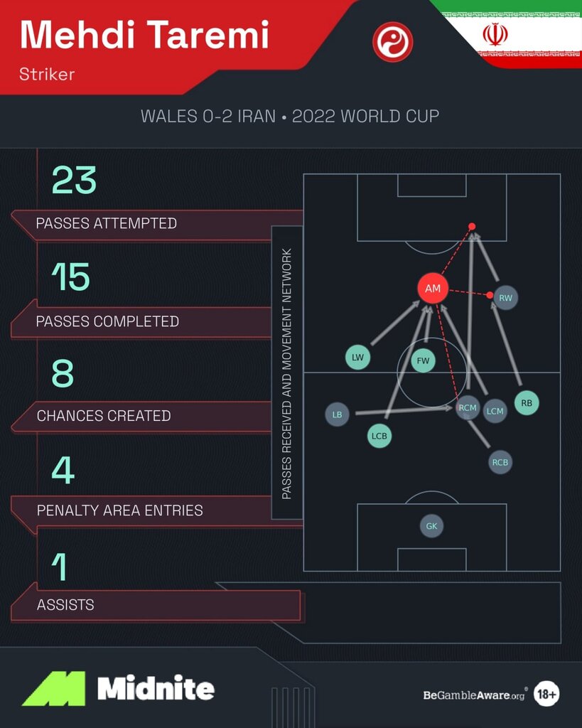Select the RB player node
Image resolution: width=582 pixels, height=728 pixels.
pyautogui.click(x=526, y=403)
